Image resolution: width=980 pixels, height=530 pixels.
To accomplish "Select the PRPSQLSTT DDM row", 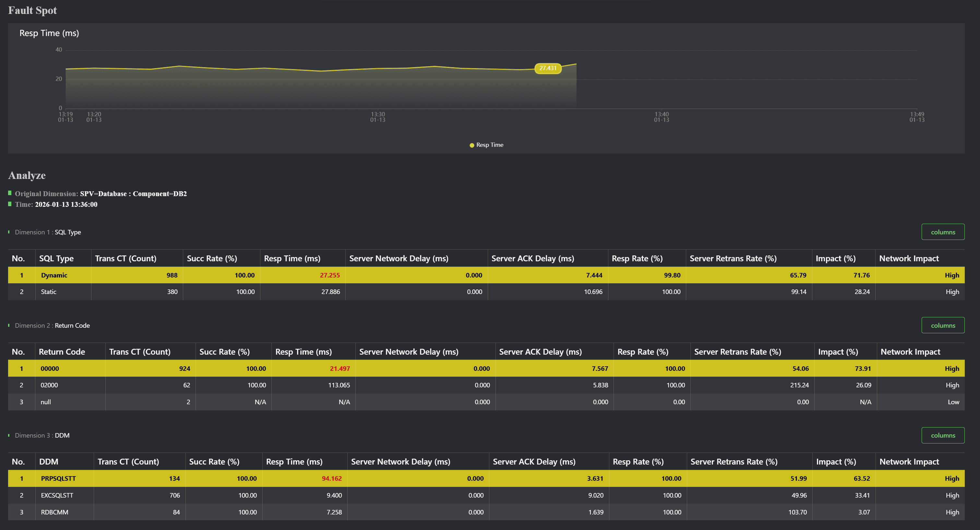I will tap(58, 478).
